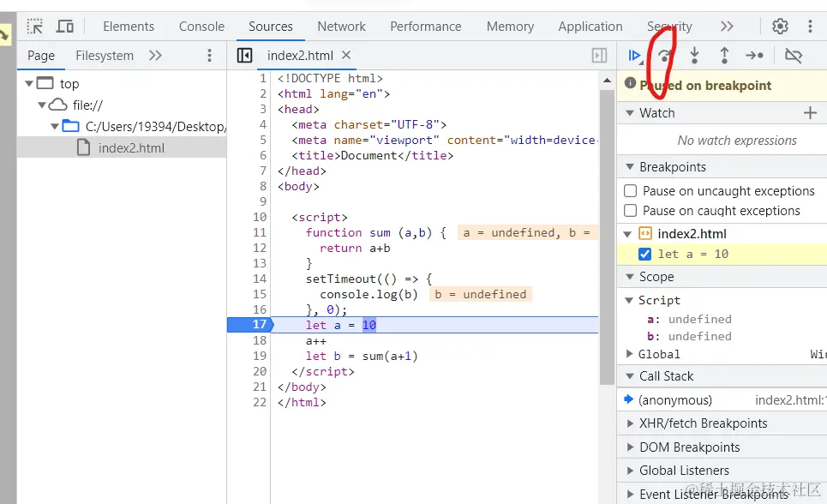Image resolution: width=827 pixels, height=504 pixels.
Task: Open DevTools settings gear
Action: (780, 26)
